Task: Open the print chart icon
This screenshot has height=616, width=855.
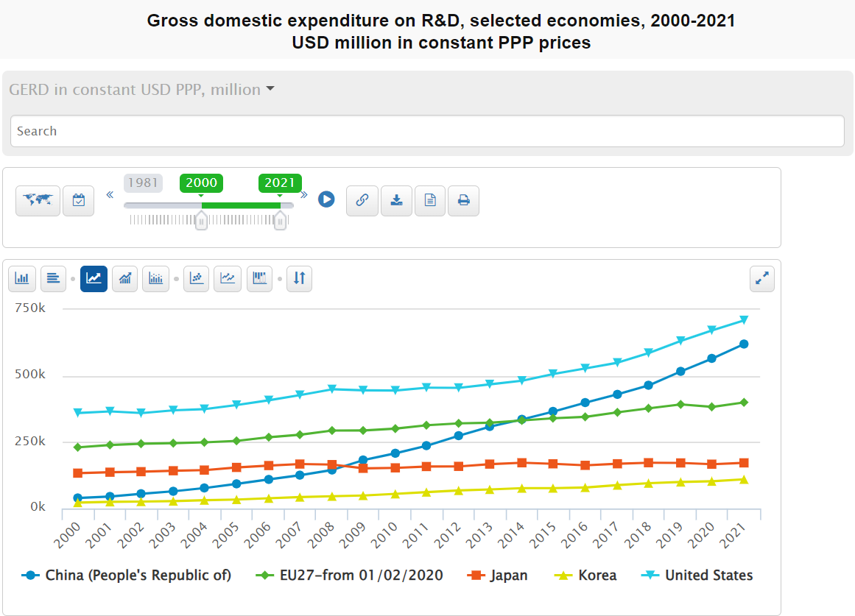Action: pyautogui.click(x=463, y=199)
